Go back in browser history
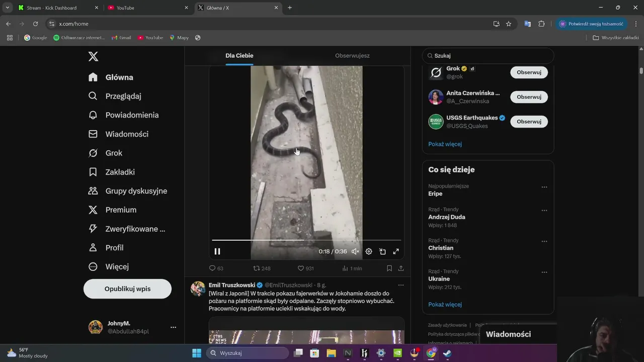Screen dimensions: 644x362 [8, 24]
